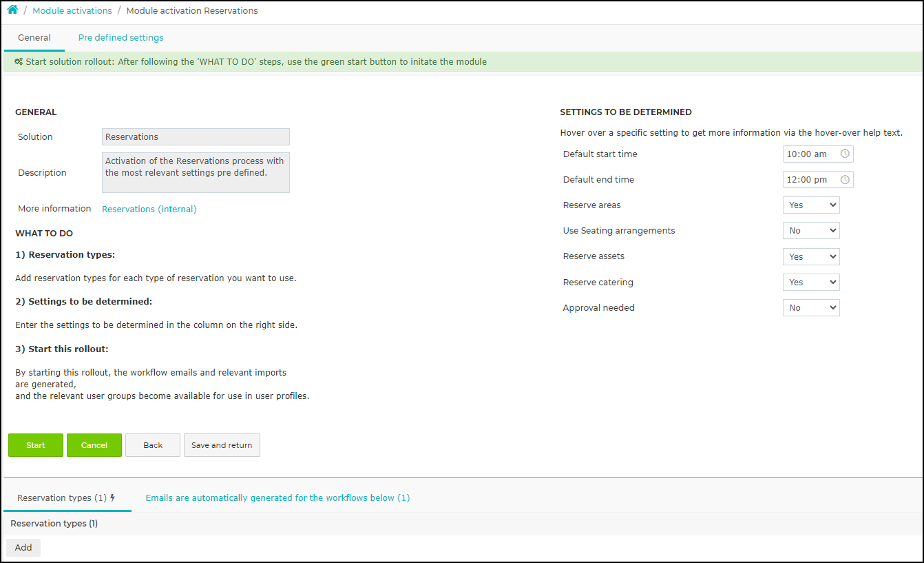Open clock picker for Default end time
Image resolution: width=924 pixels, height=563 pixels.
pyautogui.click(x=845, y=180)
